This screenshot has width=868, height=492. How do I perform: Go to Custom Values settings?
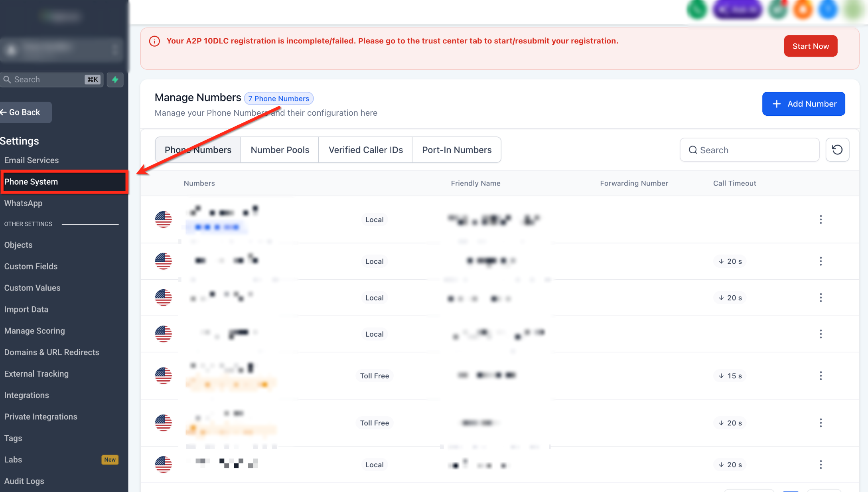32,288
